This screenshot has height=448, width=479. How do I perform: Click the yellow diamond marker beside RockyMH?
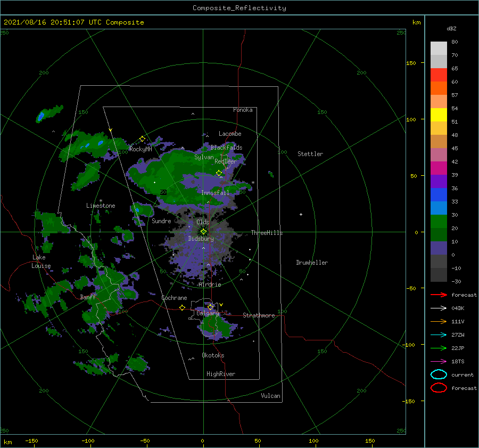(x=142, y=139)
